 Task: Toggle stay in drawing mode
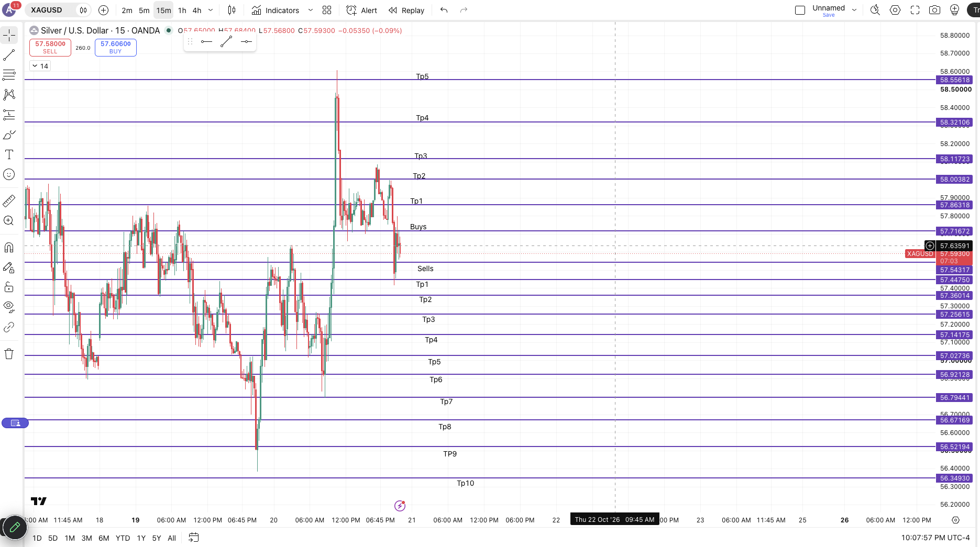(x=9, y=267)
